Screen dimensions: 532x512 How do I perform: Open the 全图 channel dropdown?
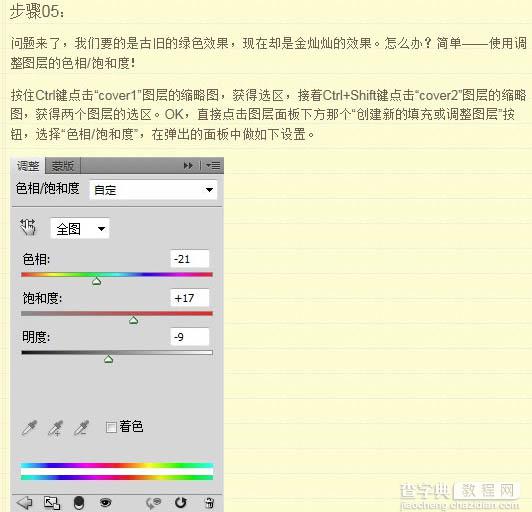pos(80,229)
